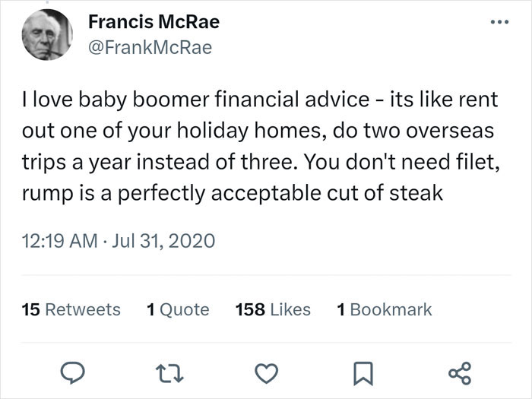Show the 158 Likes list
532x399 pixels.
tap(273, 309)
